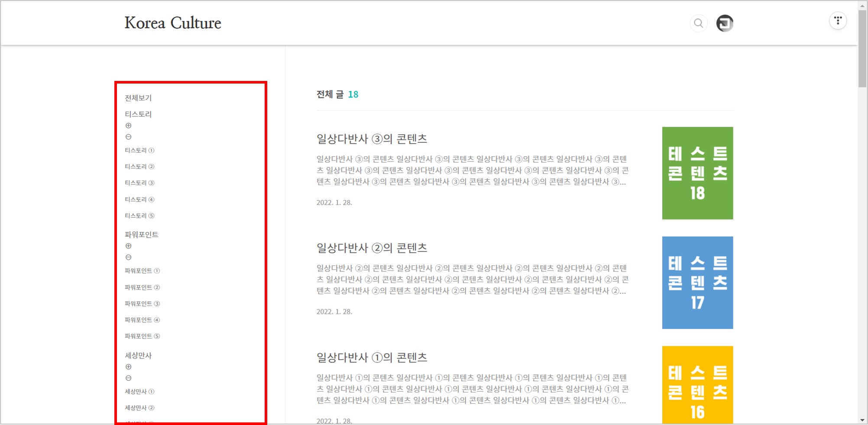Select subcategory 티스토리 ⑤

(139, 216)
